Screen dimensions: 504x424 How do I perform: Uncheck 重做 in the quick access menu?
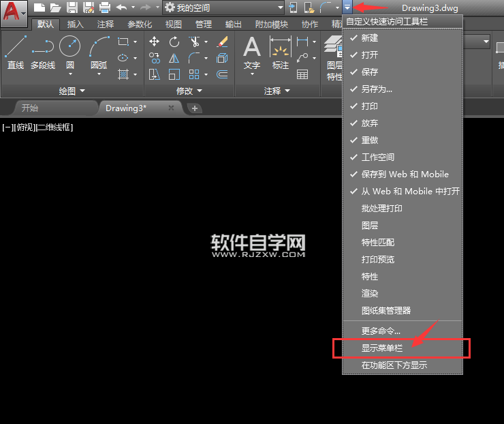coord(403,140)
